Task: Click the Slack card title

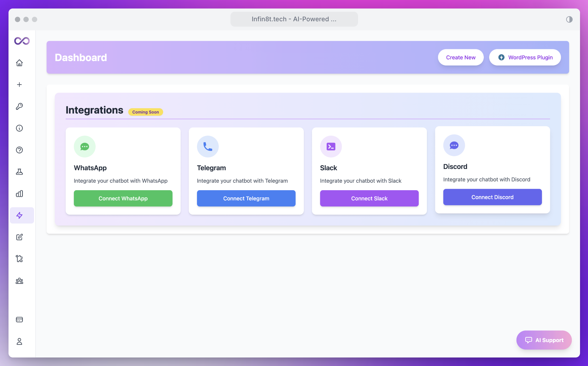Action: point(328,168)
